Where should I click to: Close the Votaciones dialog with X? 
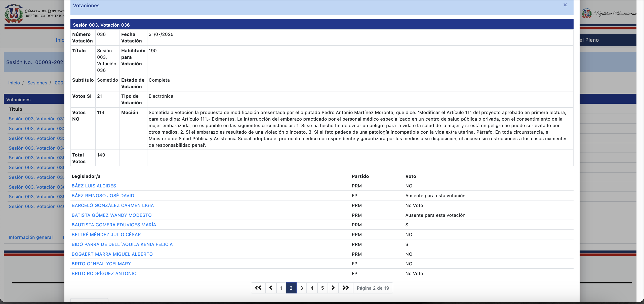[x=565, y=5]
